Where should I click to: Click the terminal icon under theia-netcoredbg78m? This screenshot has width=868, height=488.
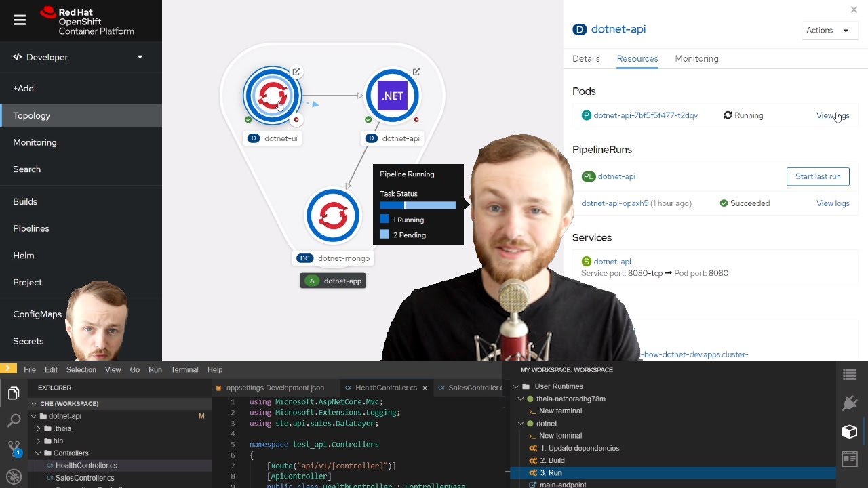[533, 411]
